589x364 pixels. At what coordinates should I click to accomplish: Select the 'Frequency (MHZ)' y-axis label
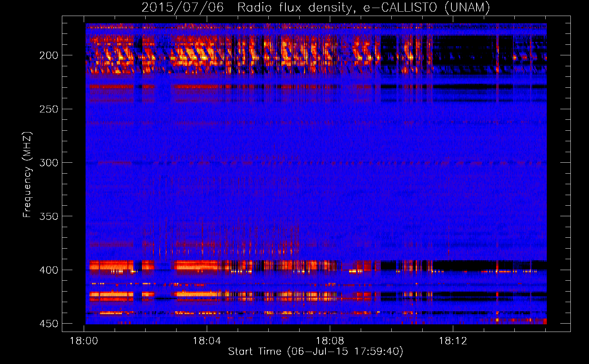coord(27,175)
